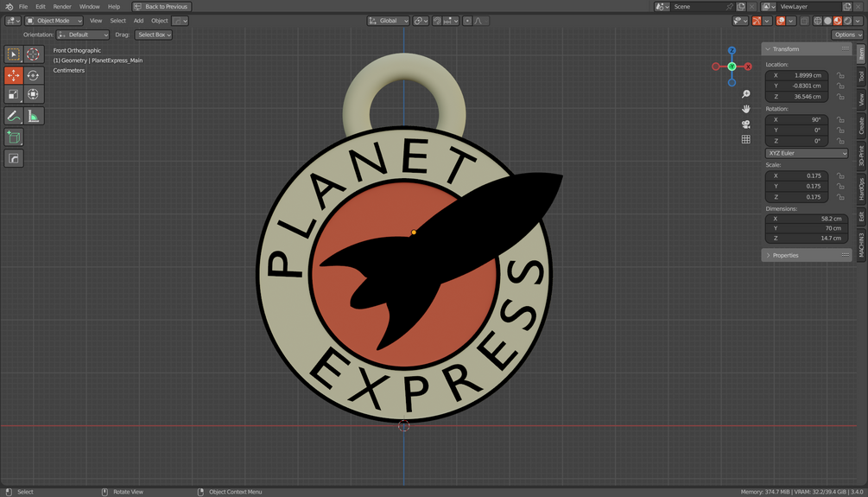Create a new Scene copy
The width and height of the screenshot is (868, 497).
pyautogui.click(x=741, y=7)
